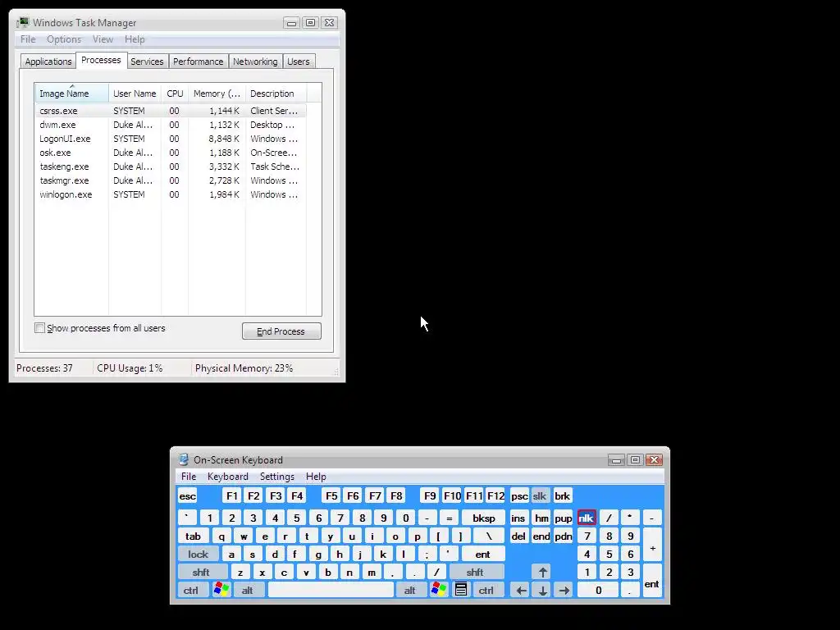The width and height of the screenshot is (840, 630).
Task: Click the application menu key icon
Action: tap(461, 590)
